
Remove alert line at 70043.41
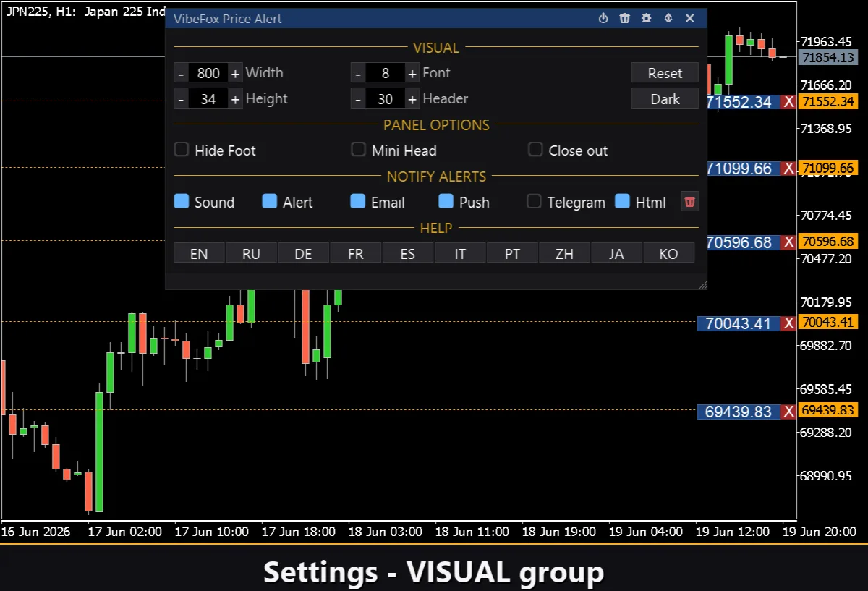790,323
